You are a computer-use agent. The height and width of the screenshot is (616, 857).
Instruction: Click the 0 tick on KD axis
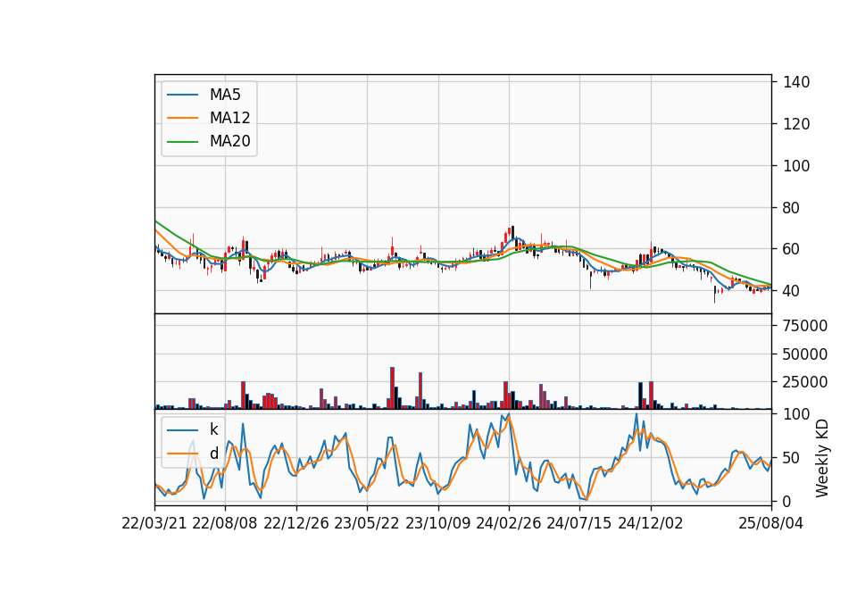point(787,501)
